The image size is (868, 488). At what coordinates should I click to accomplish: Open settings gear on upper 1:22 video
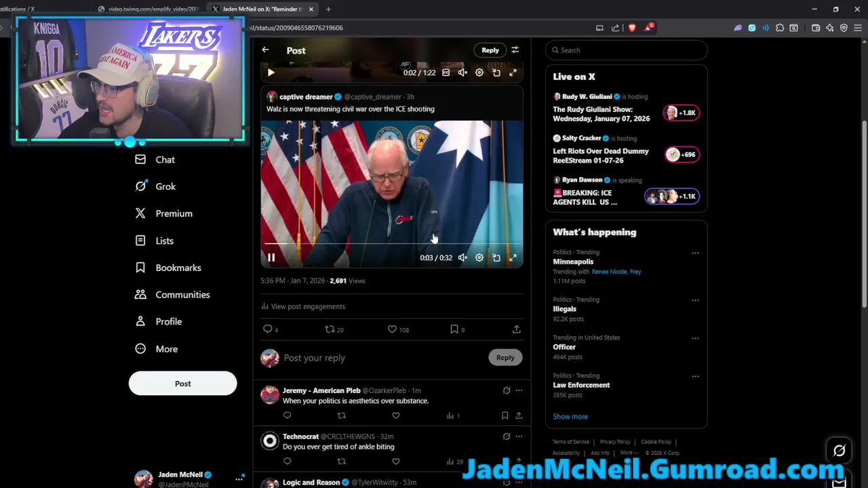pos(479,73)
